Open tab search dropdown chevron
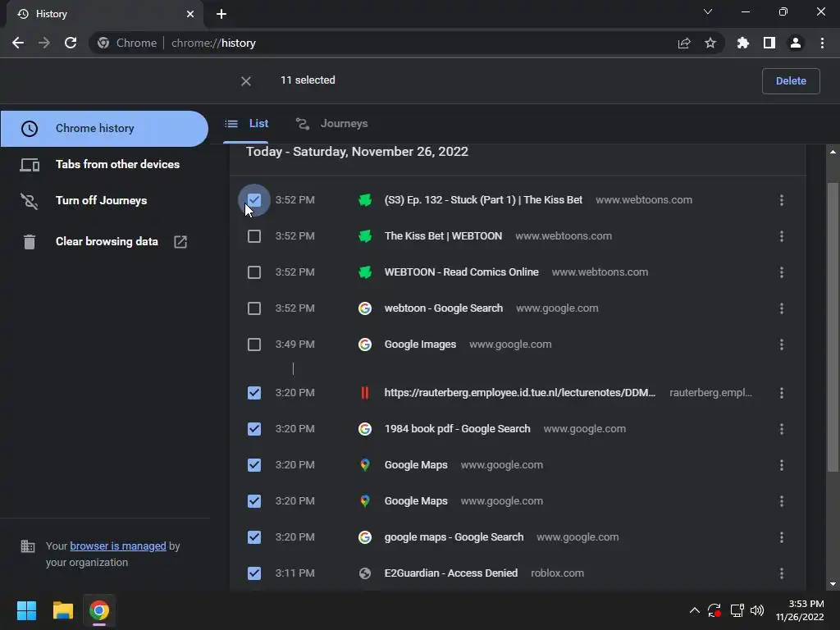Image resolution: width=840 pixels, height=630 pixels. click(x=708, y=12)
